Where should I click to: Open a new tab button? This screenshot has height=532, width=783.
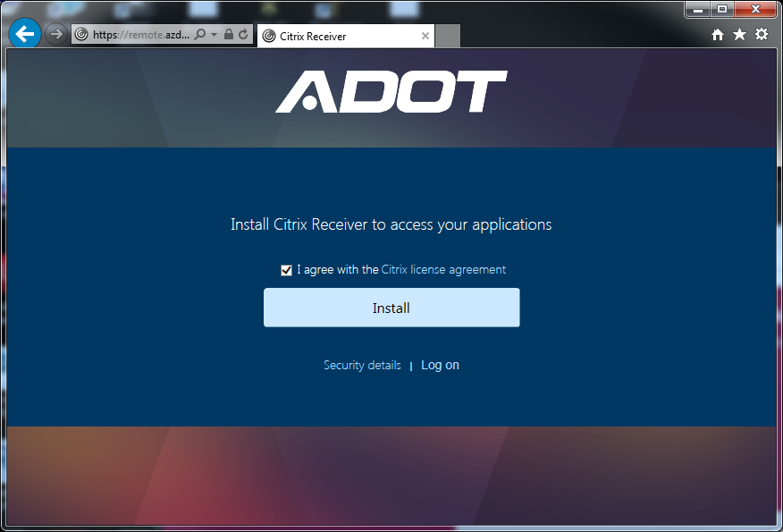(448, 36)
